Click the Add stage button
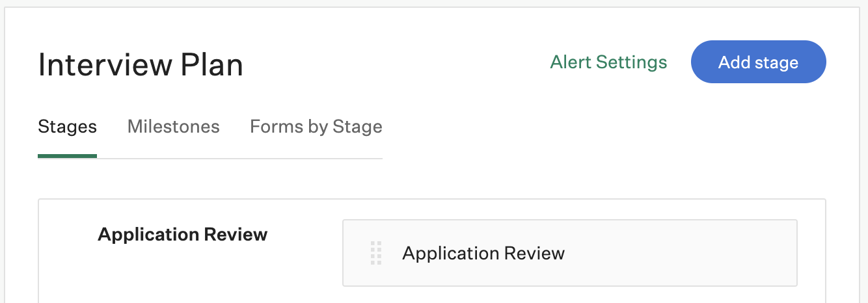The width and height of the screenshot is (868, 303). 758,62
